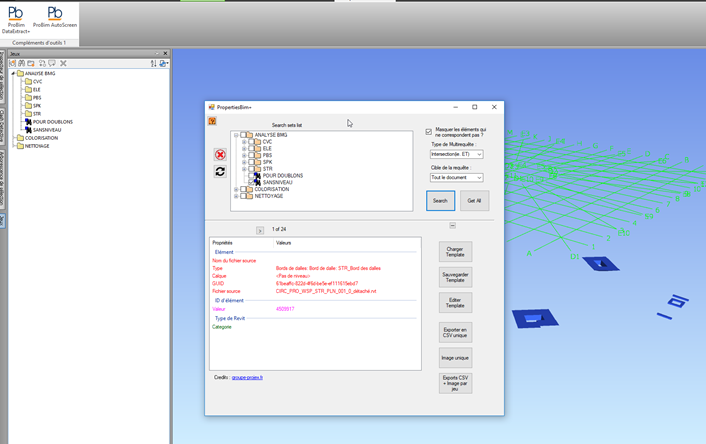Click sort icon in Jeux toolbar
Screen dimensions: 706x444
[x=153, y=63]
